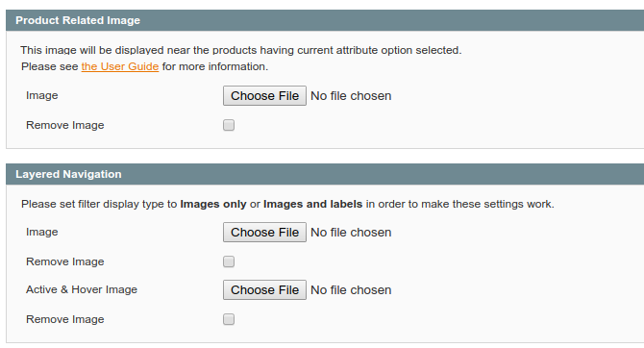Click Choose File for Active & Hover Image
This screenshot has height=348, width=644.
pos(264,289)
